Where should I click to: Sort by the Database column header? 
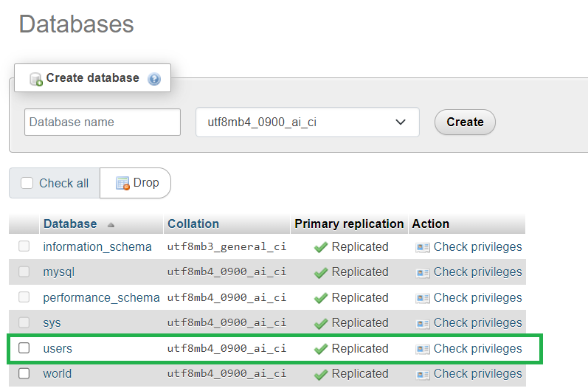pyautogui.click(x=70, y=224)
